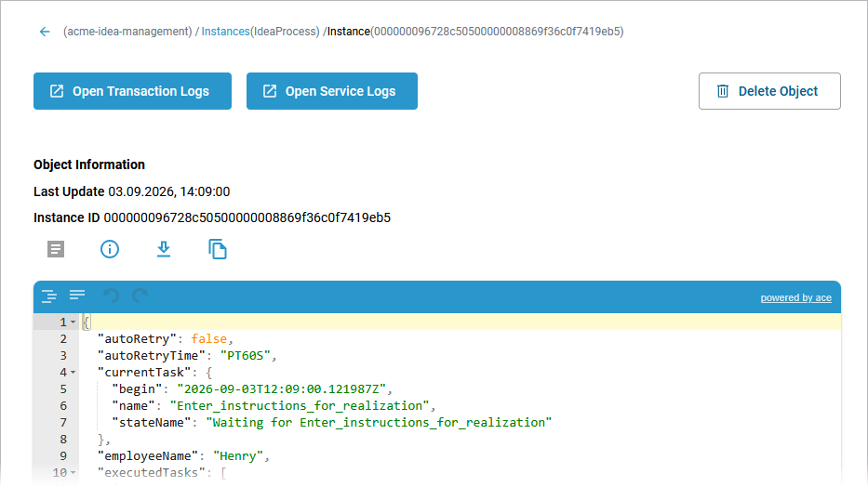The height and width of the screenshot is (487, 868).
Task: Click the Object Information heading
Action: point(89,165)
